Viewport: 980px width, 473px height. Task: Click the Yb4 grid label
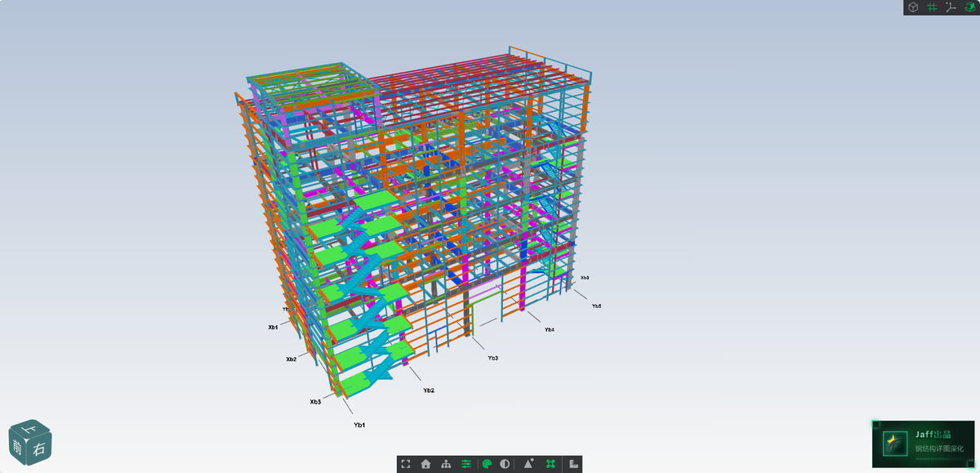click(550, 329)
